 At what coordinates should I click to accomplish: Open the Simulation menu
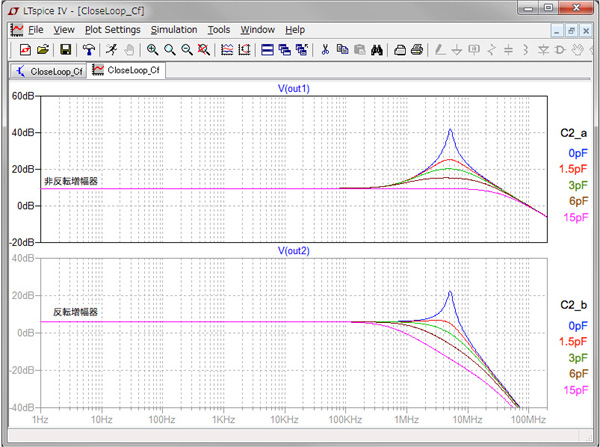coord(173,30)
